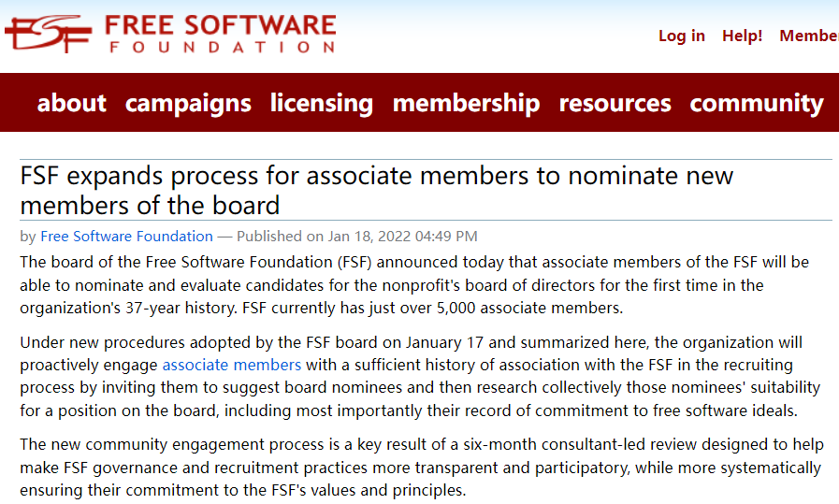Open the Free Software Foundation author link
The width and height of the screenshot is (839, 504).
click(127, 237)
